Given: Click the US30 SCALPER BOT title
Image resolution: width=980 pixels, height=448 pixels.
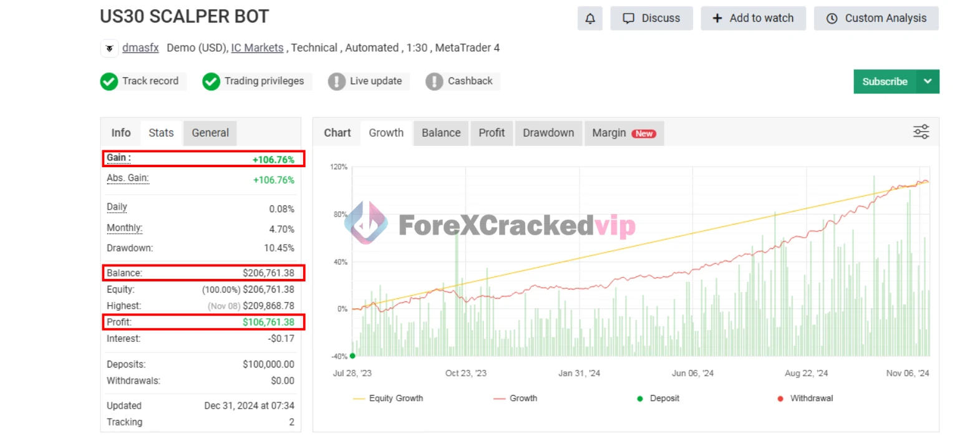Looking at the screenshot, I should [x=185, y=17].
